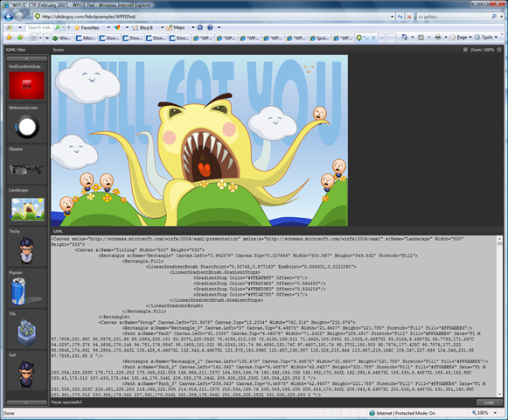Click the 'Parse successful' status text

click(x=66, y=402)
